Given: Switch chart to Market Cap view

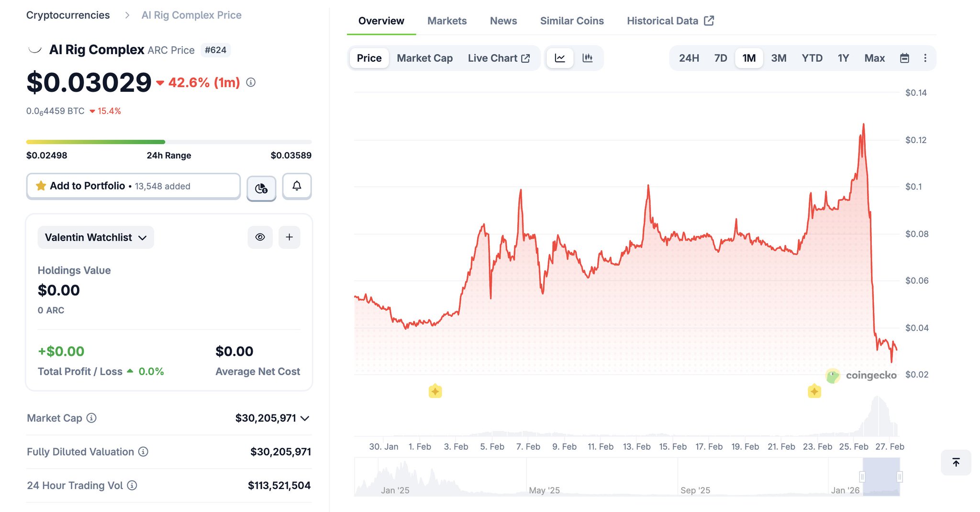Looking at the screenshot, I should tap(424, 58).
